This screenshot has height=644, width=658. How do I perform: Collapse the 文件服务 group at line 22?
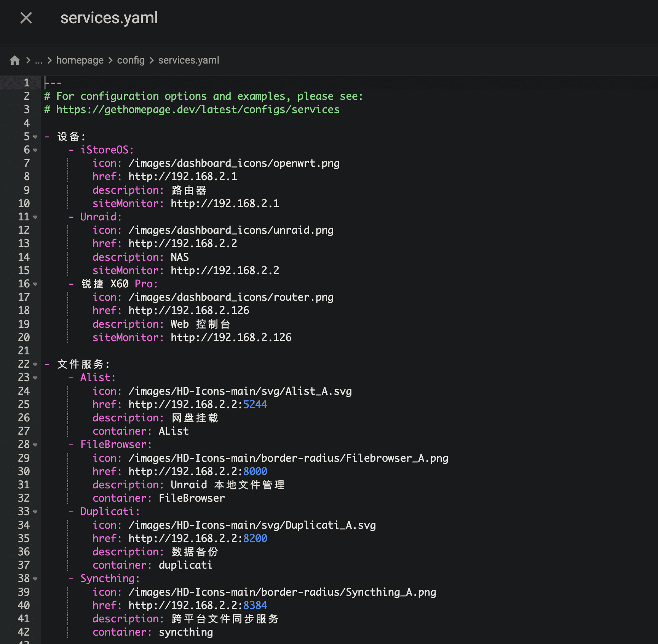tap(35, 364)
